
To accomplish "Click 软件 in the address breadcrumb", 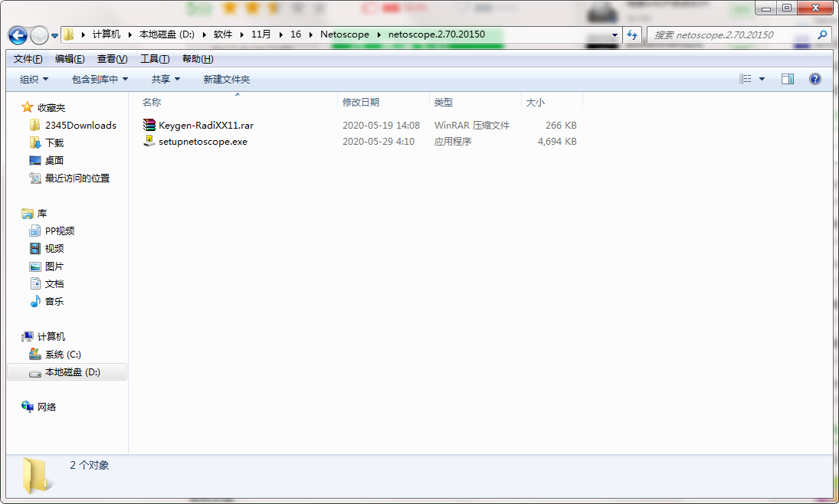I will (x=223, y=34).
